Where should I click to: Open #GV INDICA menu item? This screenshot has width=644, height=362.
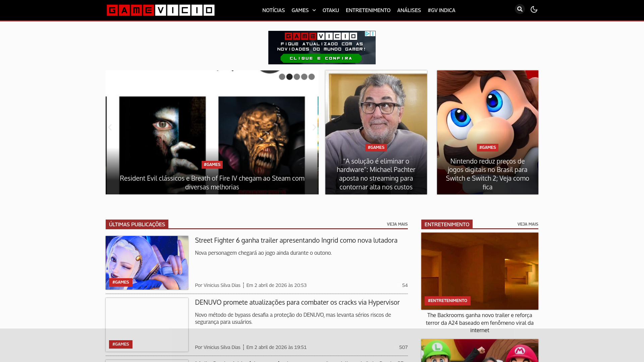click(x=441, y=10)
